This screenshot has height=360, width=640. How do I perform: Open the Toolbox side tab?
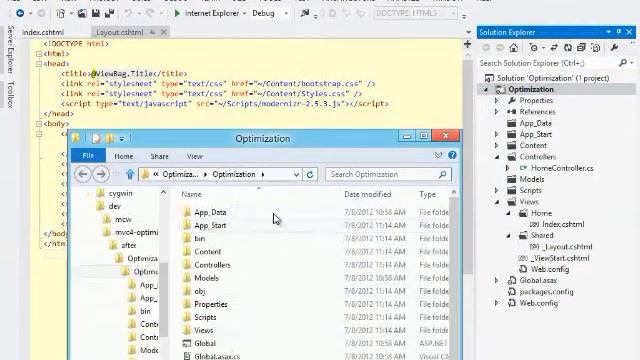coord(11,94)
